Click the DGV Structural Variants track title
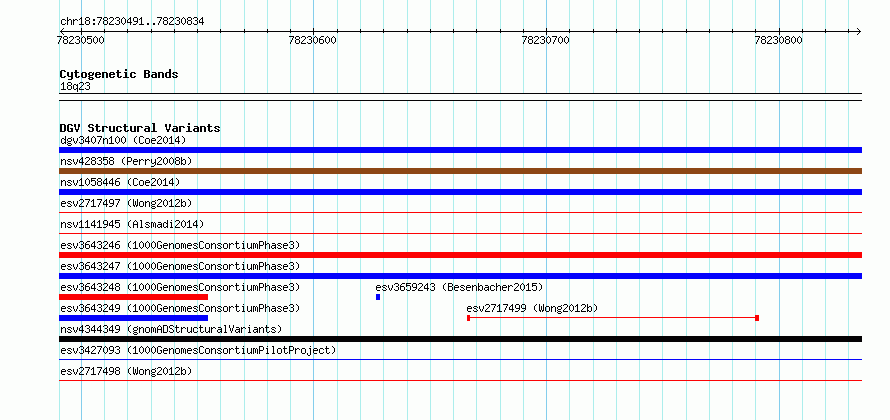 (140, 128)
